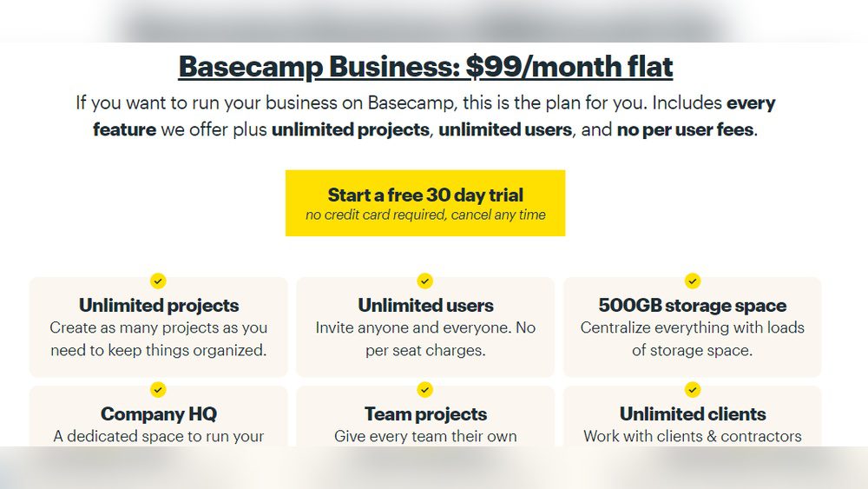Image resolution: width=868 pixels, height=489 pixels.
Task: Start a free 30 day trial
Action: 425,203
